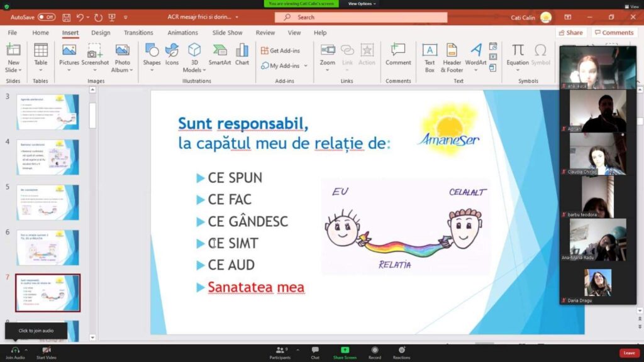Toggle the AutoSave switch
Viewport: 644px width, 362px height.
(47, 17)
